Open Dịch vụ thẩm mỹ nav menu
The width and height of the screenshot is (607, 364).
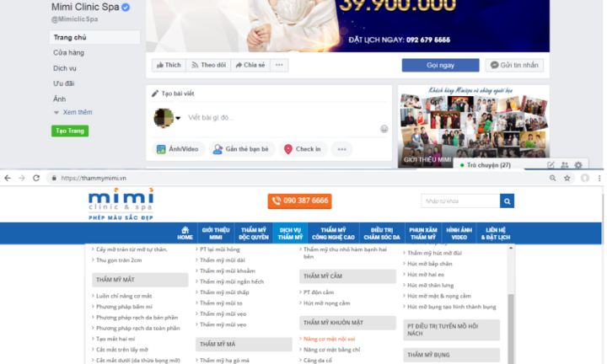290,233
